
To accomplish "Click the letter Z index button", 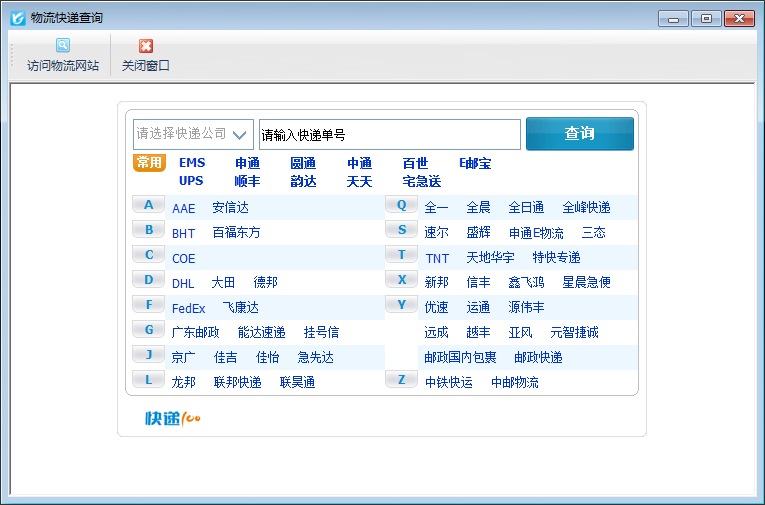I will 401,380.
